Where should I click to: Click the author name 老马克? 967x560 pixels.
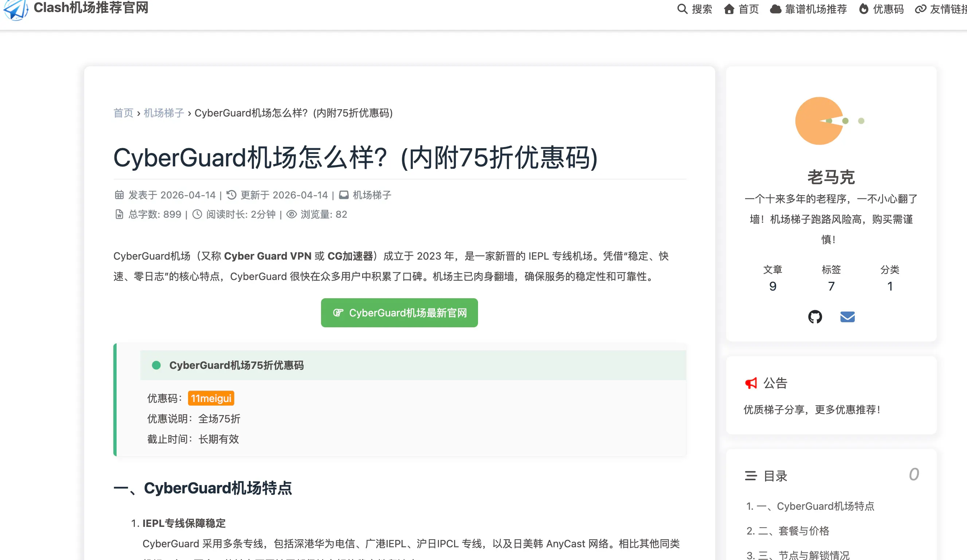pyautogui.click(x=831, y=177)
